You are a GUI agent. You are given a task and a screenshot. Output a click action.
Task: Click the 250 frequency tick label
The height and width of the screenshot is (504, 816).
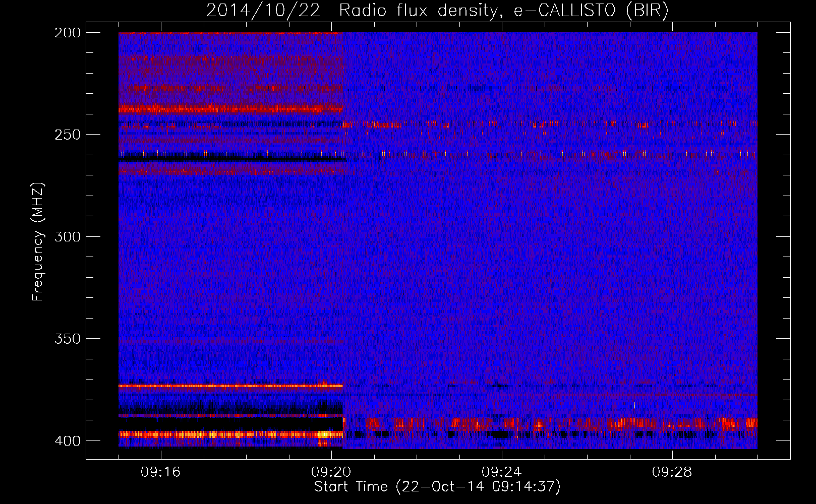click(x=68, y=135)
